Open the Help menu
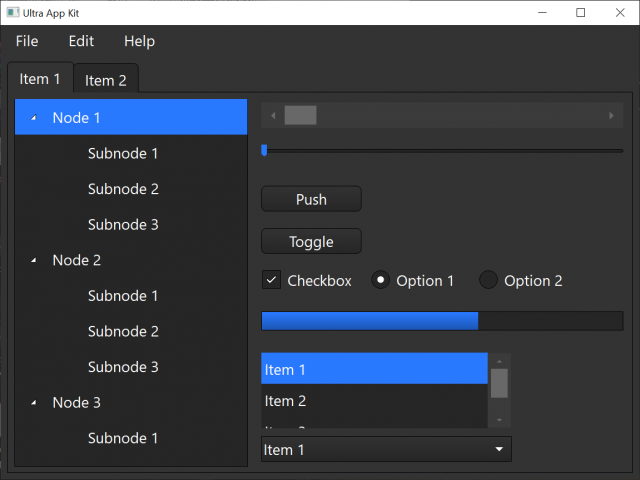This screenshot has width=640, height=480. pyautogui.click(x=139, y=41)
